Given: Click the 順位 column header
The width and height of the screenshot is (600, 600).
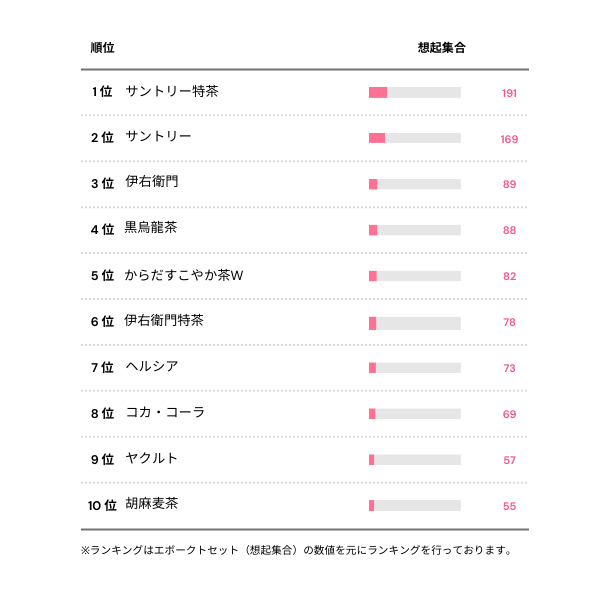Looking at the screenshot, I should click(102, 48).
